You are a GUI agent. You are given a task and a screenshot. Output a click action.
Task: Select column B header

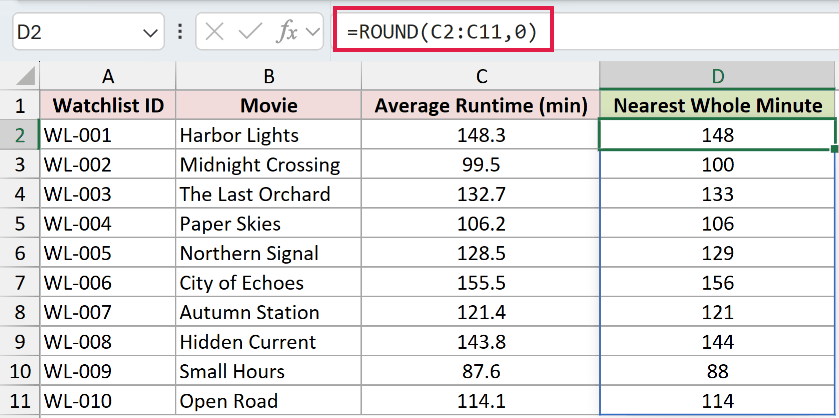[x=269, y=77]
